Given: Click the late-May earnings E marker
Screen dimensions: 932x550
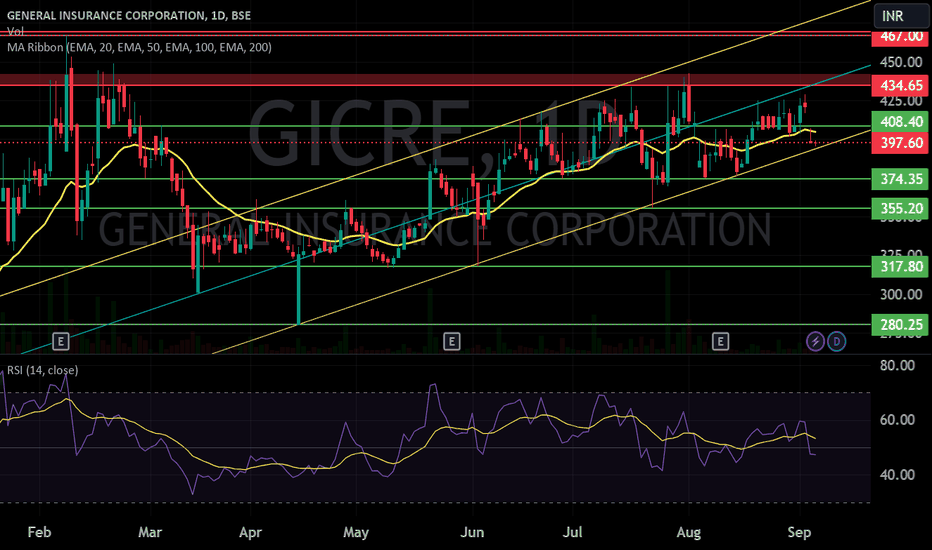Looking at the screenshot, I should (x=452, y=341).
